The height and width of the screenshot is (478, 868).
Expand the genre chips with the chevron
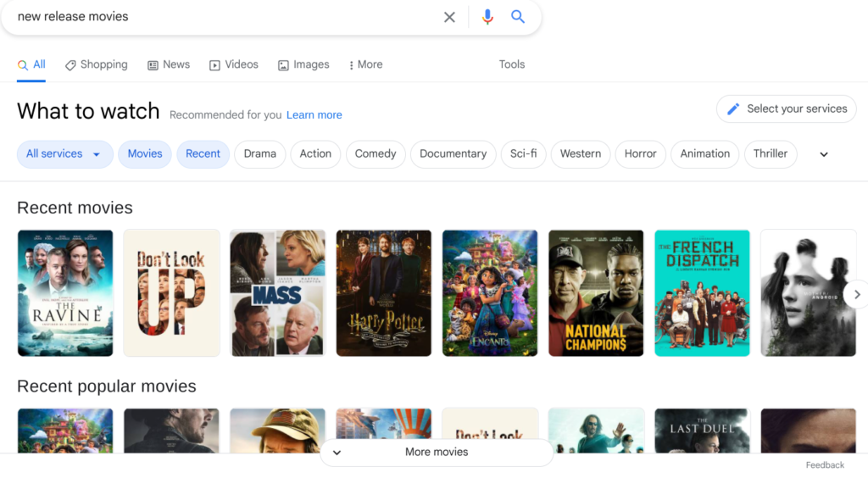tap(823, 154)
